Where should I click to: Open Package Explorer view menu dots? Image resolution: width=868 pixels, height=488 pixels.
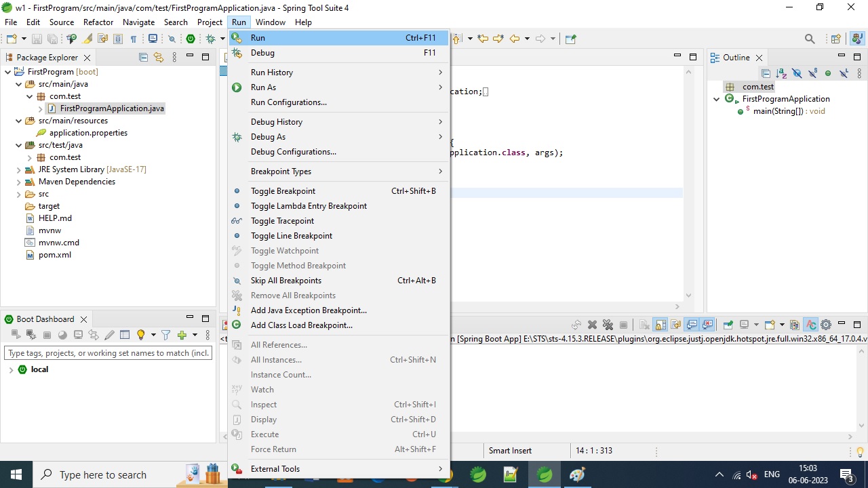pos(174,58)
